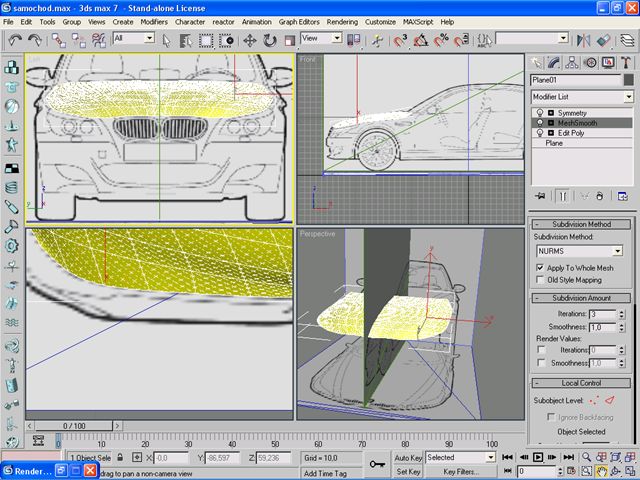This screenshot has height=480, width=640.
Task: Open the Display command panel tab
Action: pyautogui.click(x=608, y=62)
